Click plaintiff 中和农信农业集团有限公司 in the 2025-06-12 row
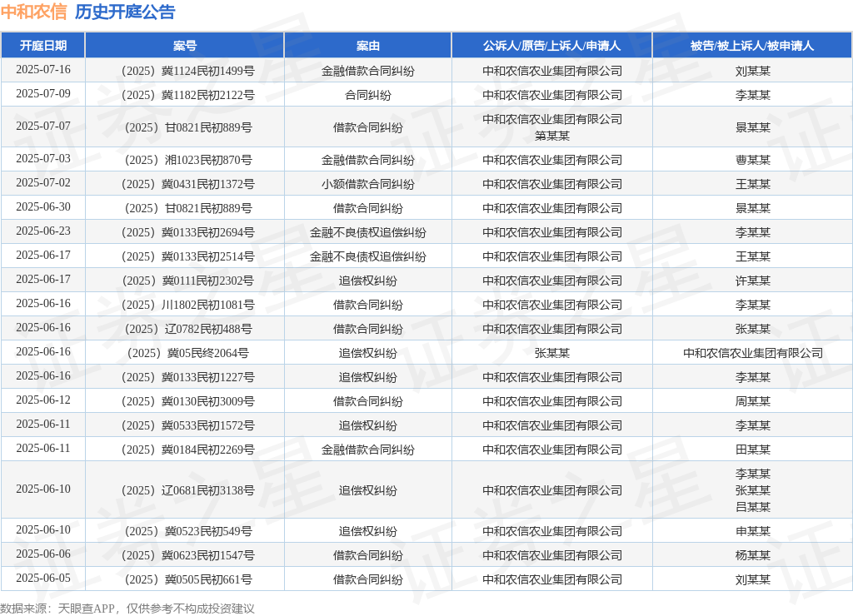 click(x=552, y=401)
